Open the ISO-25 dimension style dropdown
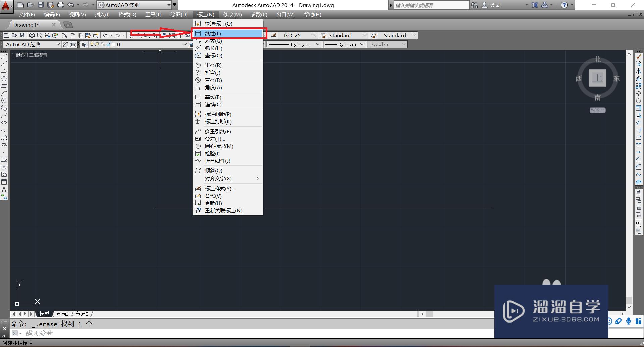This screenshot has height=347, width=644. point(298,35)
